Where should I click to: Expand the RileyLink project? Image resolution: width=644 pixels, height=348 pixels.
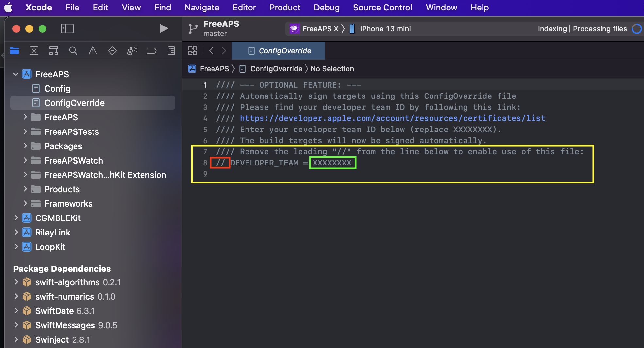16,232
